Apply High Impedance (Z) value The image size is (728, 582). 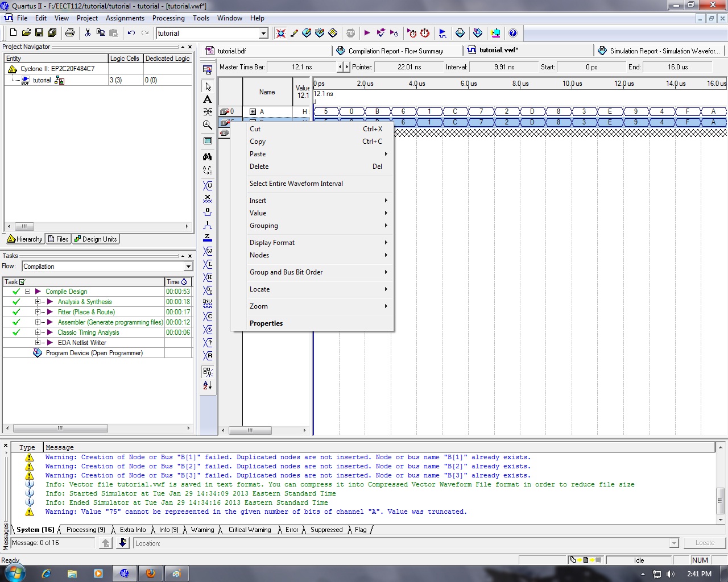tap(208, 238)
